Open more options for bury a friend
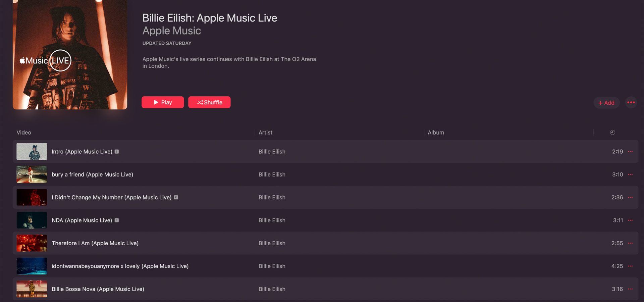 pyautogui.click(x=630, y=174)
